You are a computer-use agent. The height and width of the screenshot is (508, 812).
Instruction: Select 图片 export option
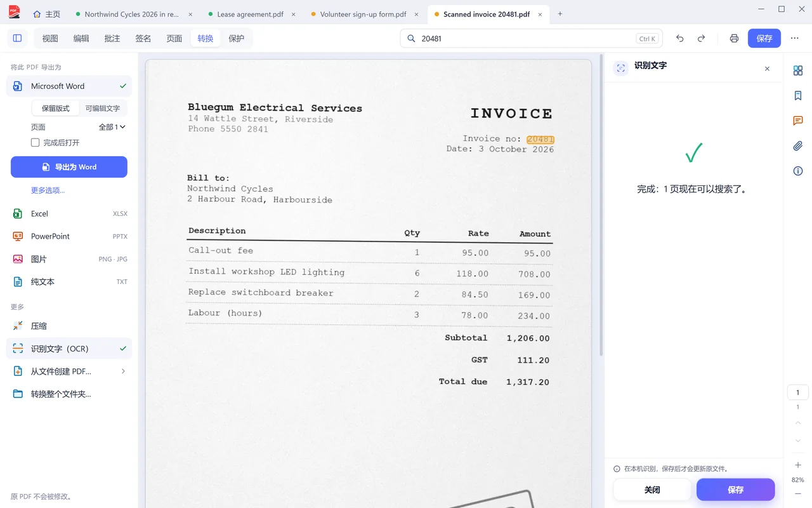click(x=69, y=259)
